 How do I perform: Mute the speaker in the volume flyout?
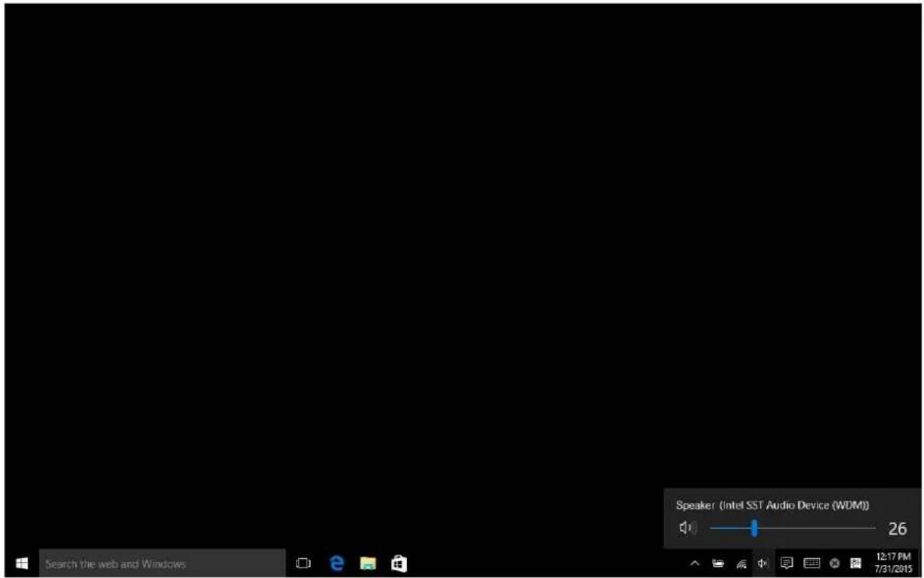pos(687,528)
